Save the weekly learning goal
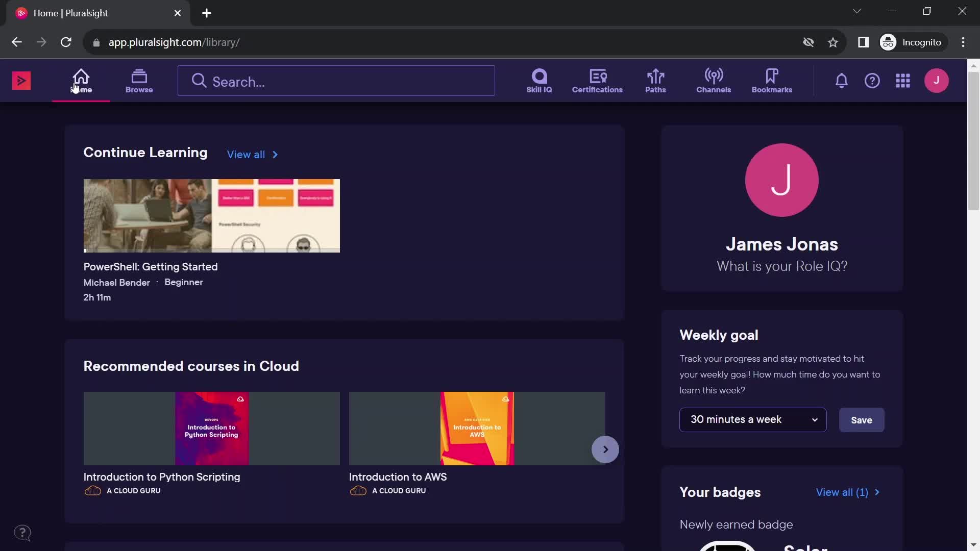 point(861,420)
